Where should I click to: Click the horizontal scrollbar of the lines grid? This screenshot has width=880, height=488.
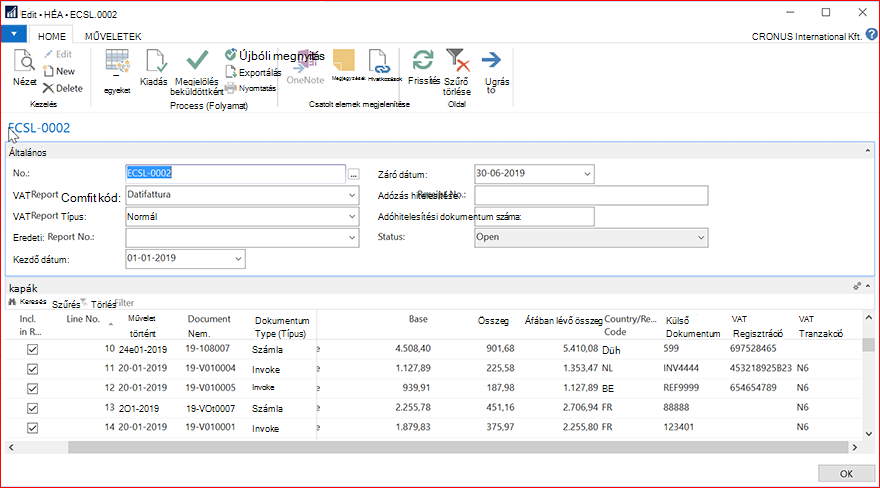457,447
